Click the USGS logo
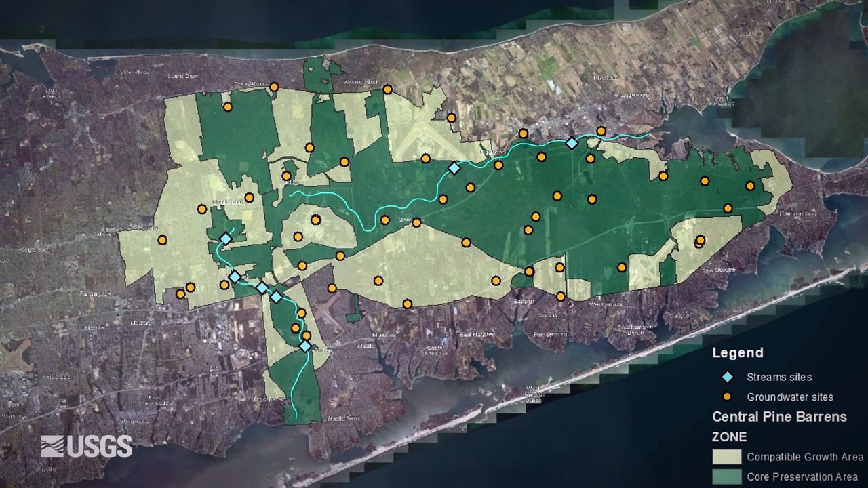The image size is (868, 488). click(86, 446)
